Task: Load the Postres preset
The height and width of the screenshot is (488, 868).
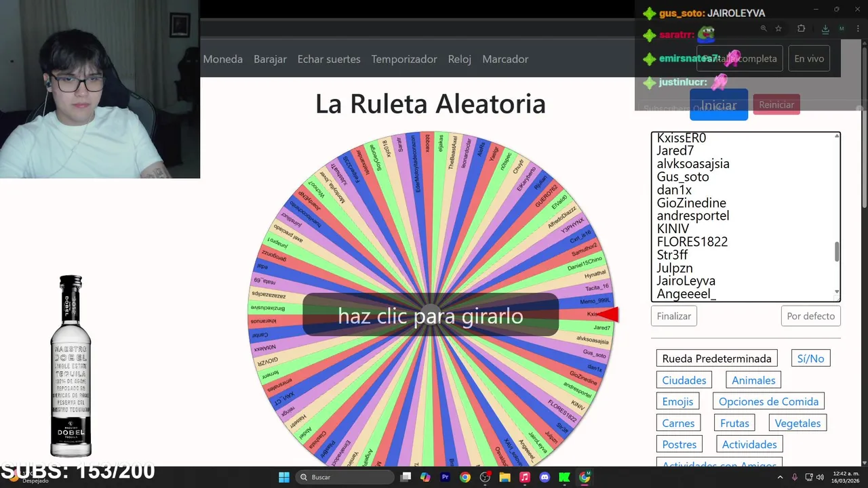Action: click(679, 445)
